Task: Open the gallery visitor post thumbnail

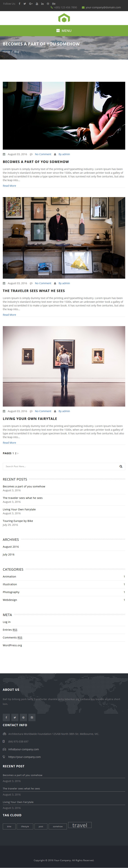Action: click(x=64, y=366)
